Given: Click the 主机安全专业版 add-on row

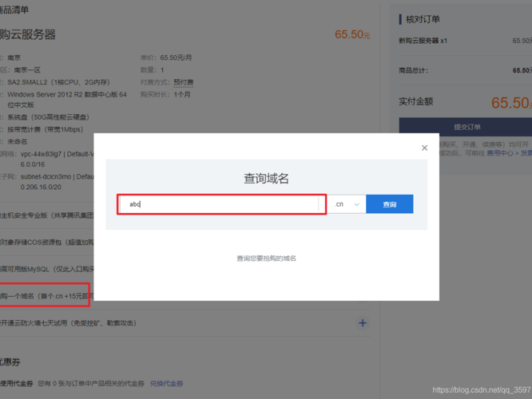Looking at the screenshot, I should (47, 215).
